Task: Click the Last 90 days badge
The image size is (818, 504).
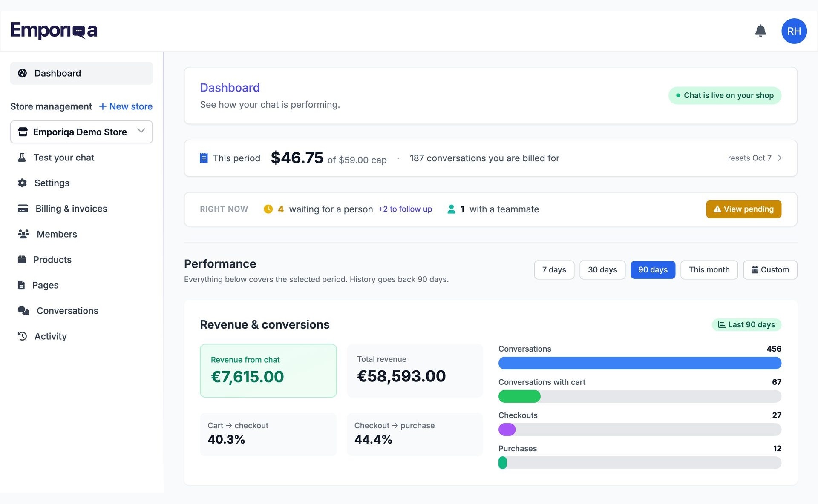Action: pyautogui.click(x=746, y=325)
